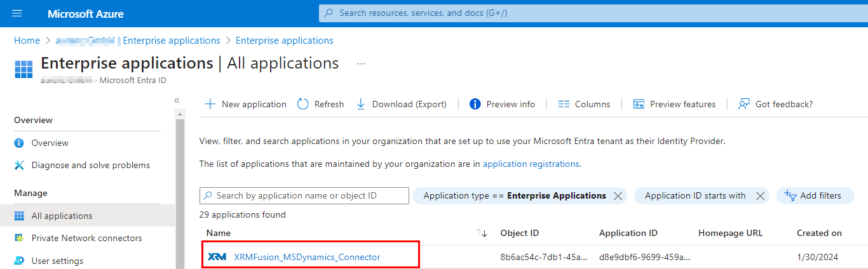Image resolution: width=868 pixels, height=269 pixels.
Task: Click the Application ID column header
Action: pyautogui.click(x=628, y=233)
